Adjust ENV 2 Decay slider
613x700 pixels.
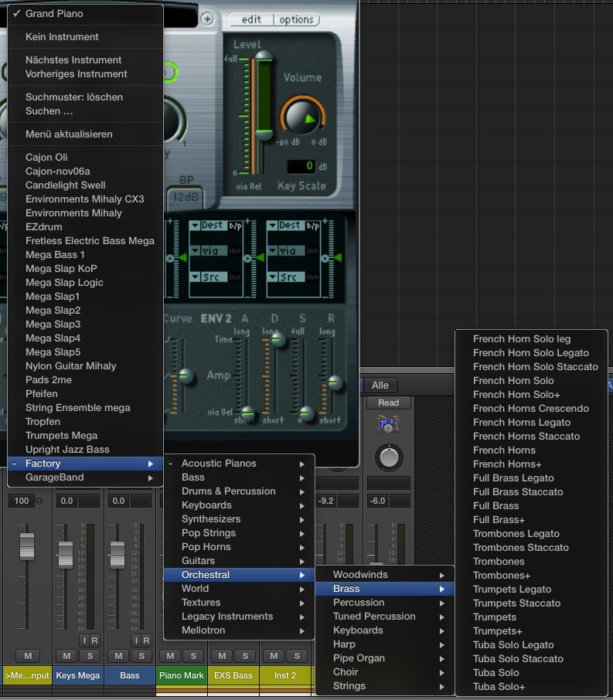click(x=278, y=340)
